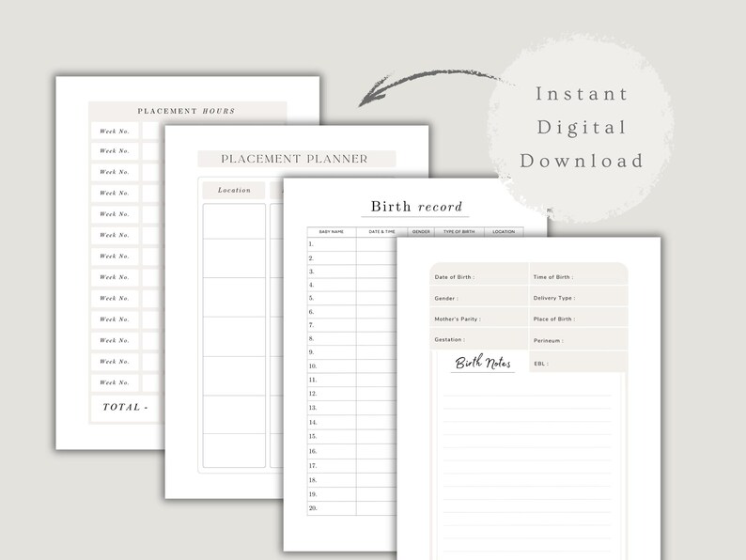This screenshot has height=560, width=746.
Task: Click the PLACEMENT PLANNER heading
Action: point(294,159)
